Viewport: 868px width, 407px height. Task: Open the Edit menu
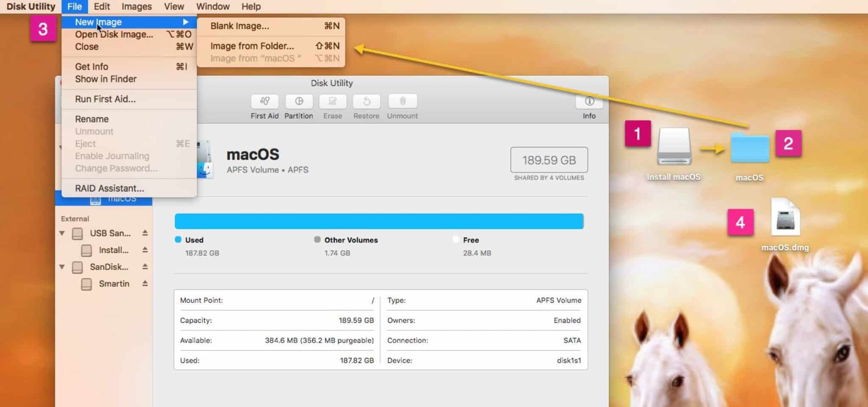[x=102, y=6]
